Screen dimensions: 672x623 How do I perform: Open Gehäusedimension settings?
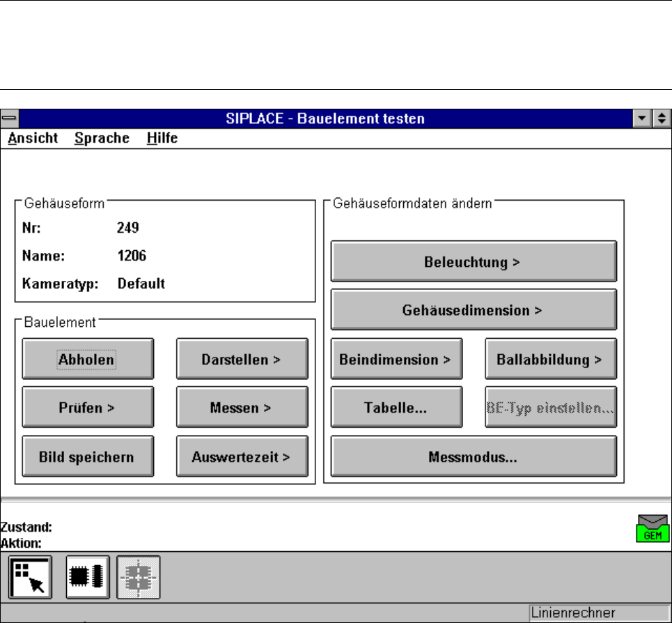473,310
